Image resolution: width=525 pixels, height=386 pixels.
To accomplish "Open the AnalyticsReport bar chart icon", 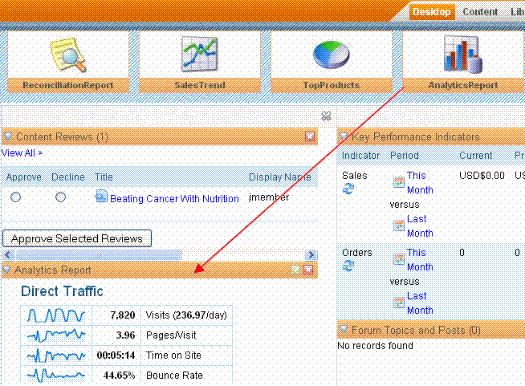I will [463, 54].
